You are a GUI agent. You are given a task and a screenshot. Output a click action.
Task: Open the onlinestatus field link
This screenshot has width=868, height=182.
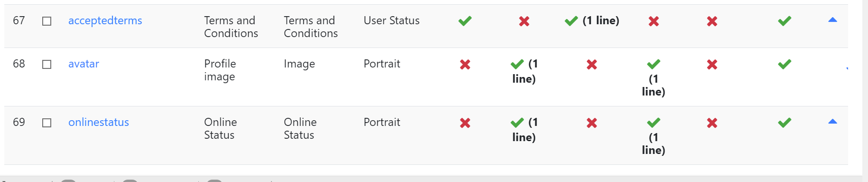(x=99, y=123)
